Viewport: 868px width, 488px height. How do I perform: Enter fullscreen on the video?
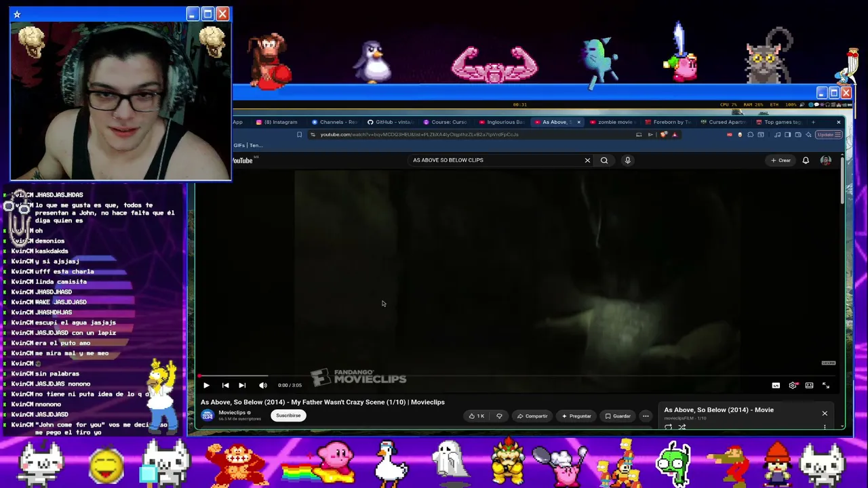coord(826,385)
